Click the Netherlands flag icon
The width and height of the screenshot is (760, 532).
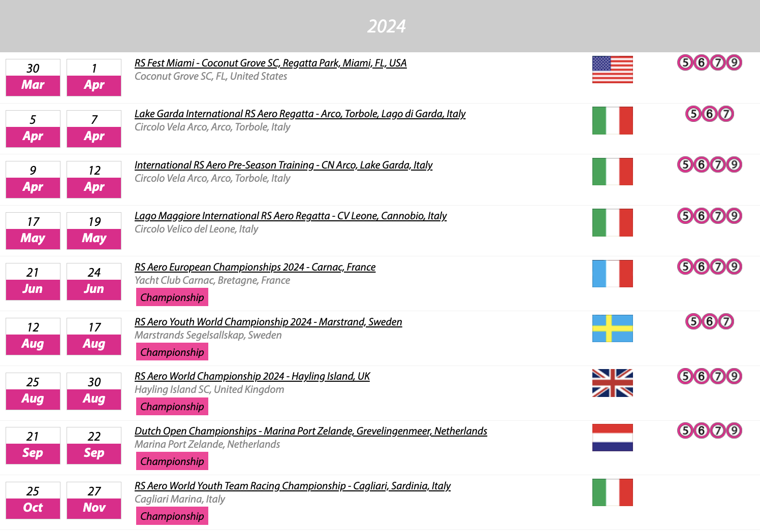click(x=612, y=438)
